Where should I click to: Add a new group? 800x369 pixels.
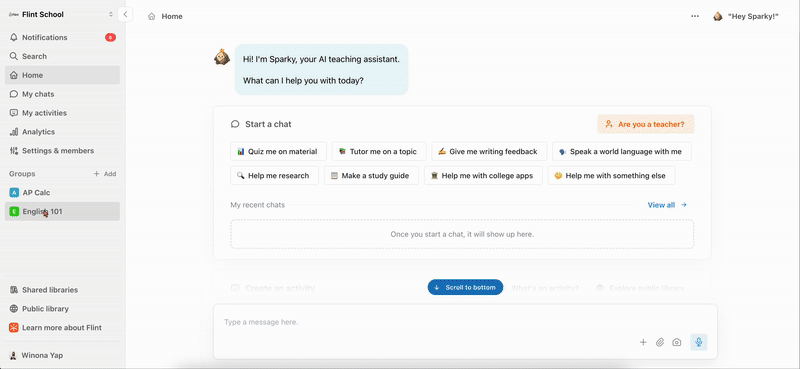[x=105, y=174]
